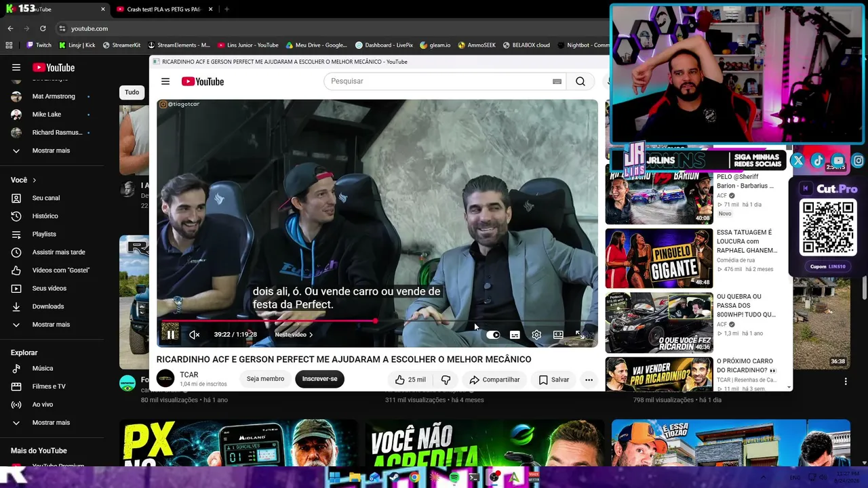Open the on-screen keyboard in search box
The width and height of the screenshot is (868, 488).
(557, 81)
